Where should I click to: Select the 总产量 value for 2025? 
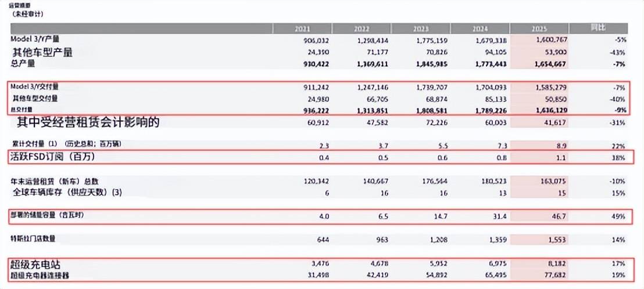pyautogui.click(x=548, y=62)
